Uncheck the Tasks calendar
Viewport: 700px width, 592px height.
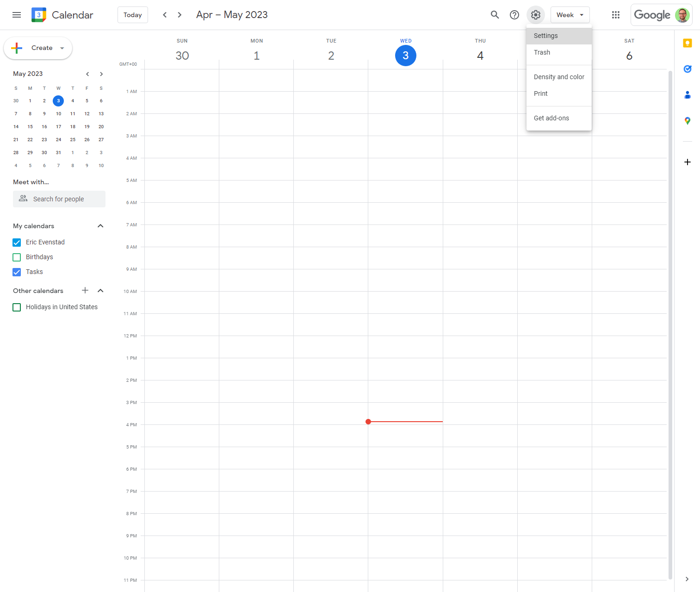tap(17, 272)
